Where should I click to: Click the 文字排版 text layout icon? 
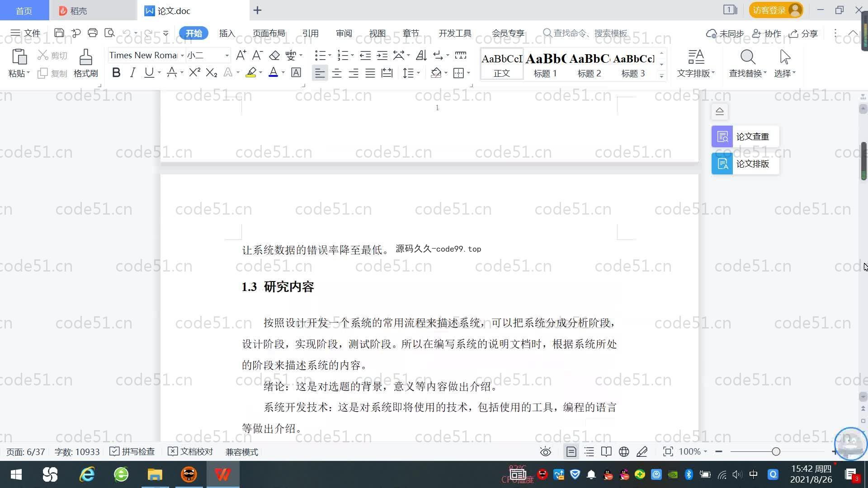(x=696, y=57)
